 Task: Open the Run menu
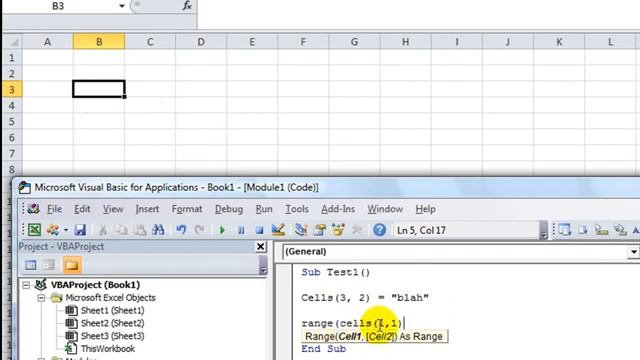[x=264, y=209]
